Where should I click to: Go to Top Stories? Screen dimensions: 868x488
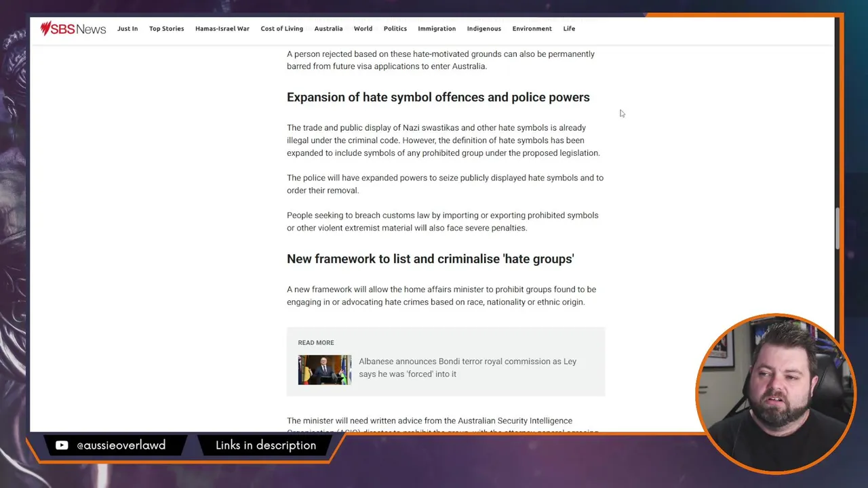coord(166,28)
